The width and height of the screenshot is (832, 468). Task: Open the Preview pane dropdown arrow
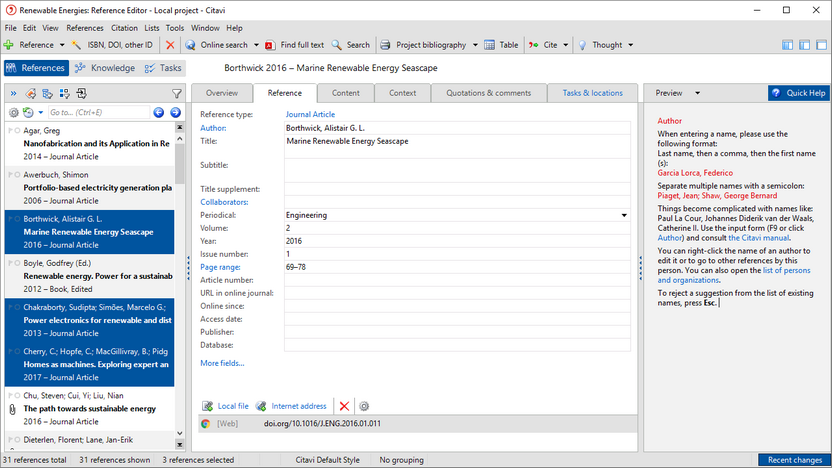697,93
